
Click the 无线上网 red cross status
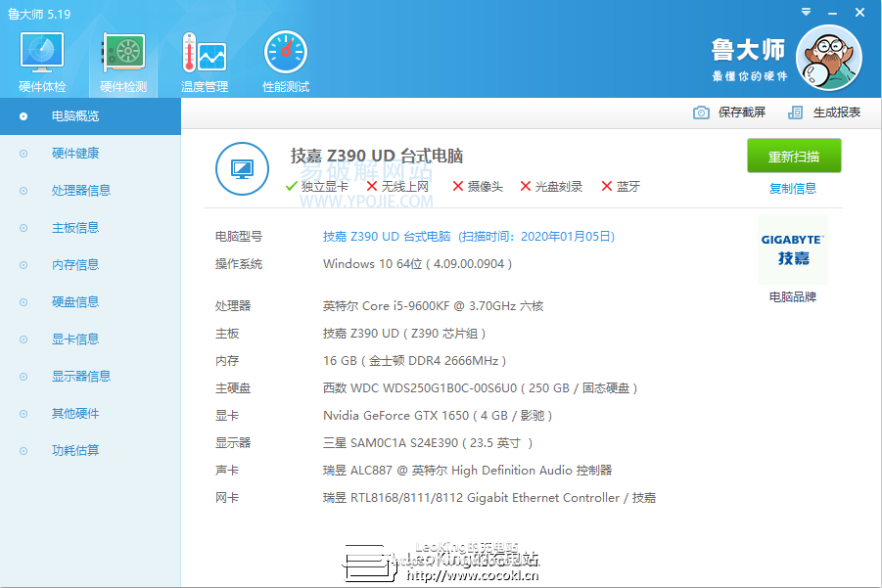tap(397, 186)
